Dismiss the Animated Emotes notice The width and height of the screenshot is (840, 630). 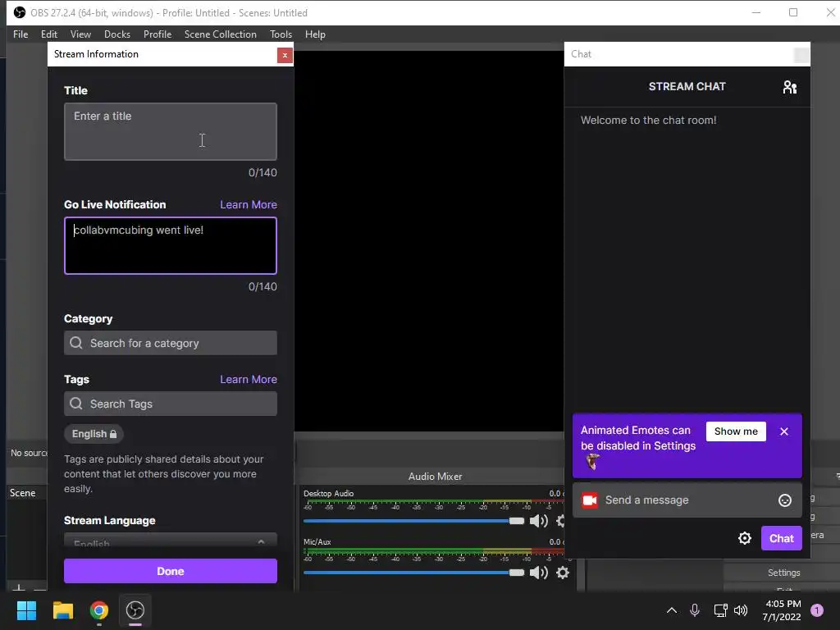(784, 431)
